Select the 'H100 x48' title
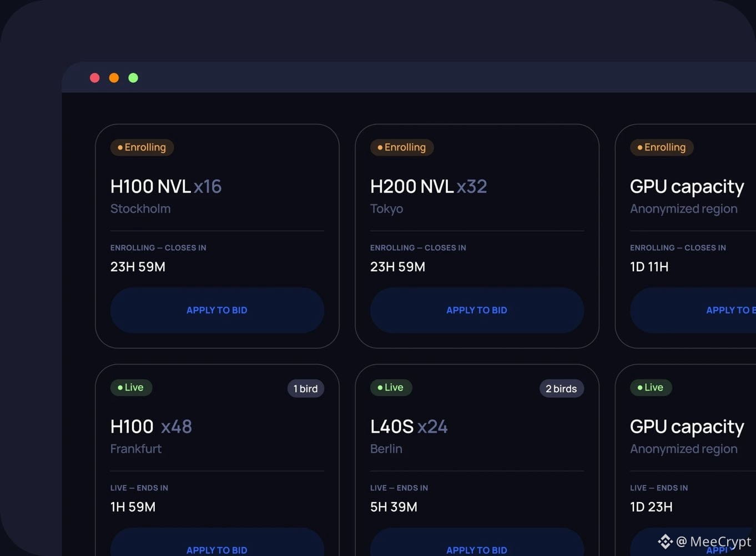Screen dimensions: 756x556 click(151, 426)
